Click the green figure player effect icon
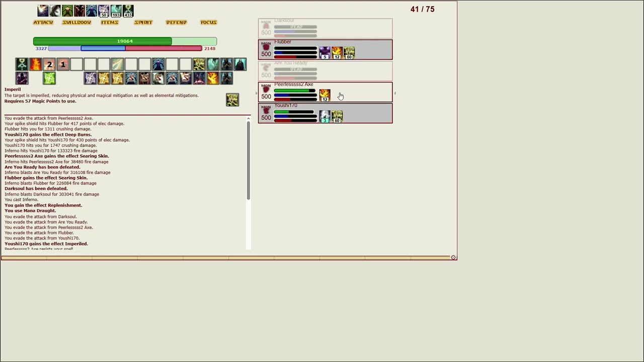This screenshot has height=362, width=644. 67,11
